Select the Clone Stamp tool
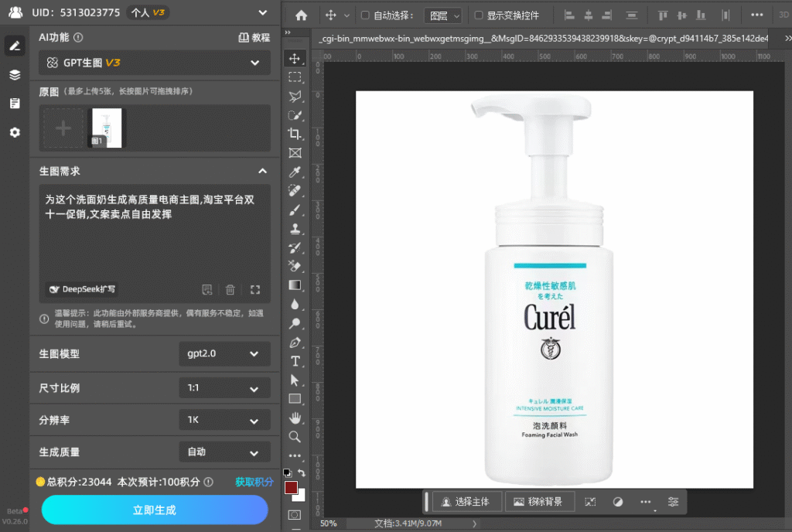Screen dimensions: 792x532 pyautogui.click(x=295, y=229)
